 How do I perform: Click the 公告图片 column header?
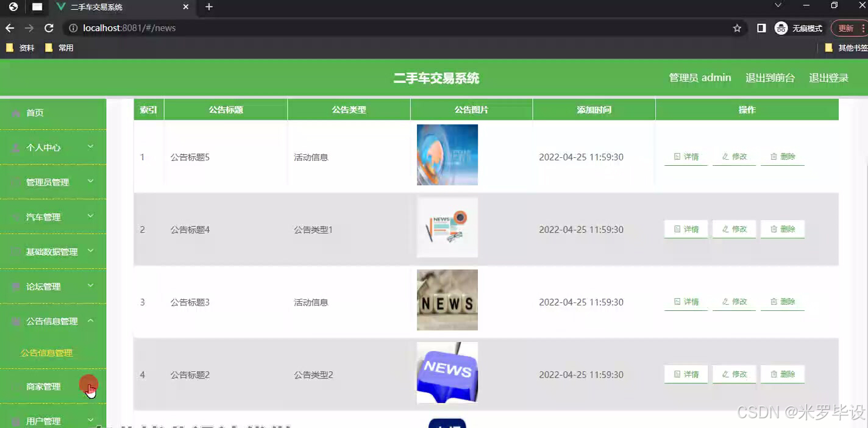point(472,110)
